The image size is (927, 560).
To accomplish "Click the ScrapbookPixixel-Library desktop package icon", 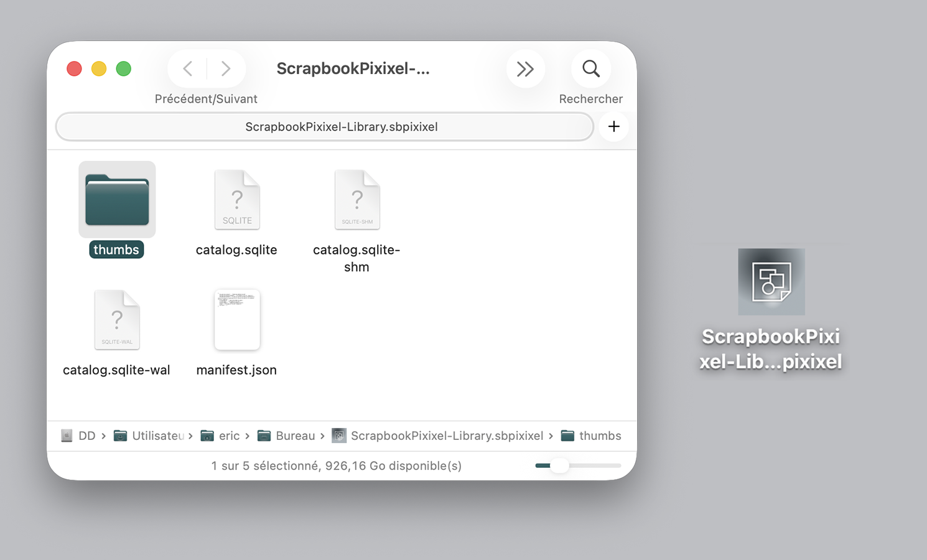I will click(x=771, y=282).
